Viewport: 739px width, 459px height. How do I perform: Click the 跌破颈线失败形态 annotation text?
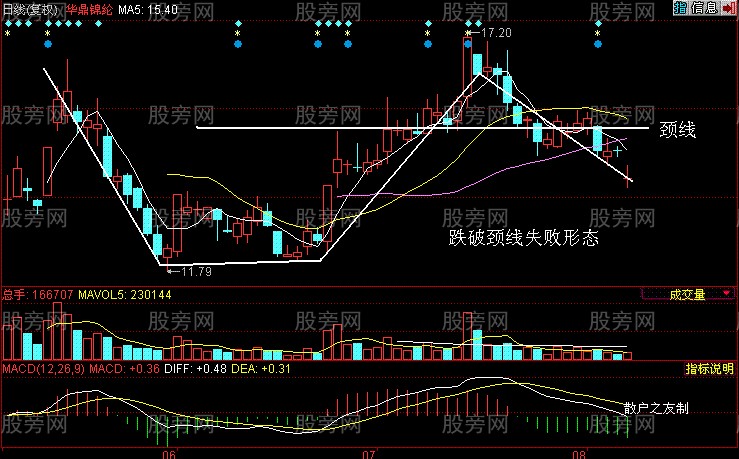click(523, 238)
